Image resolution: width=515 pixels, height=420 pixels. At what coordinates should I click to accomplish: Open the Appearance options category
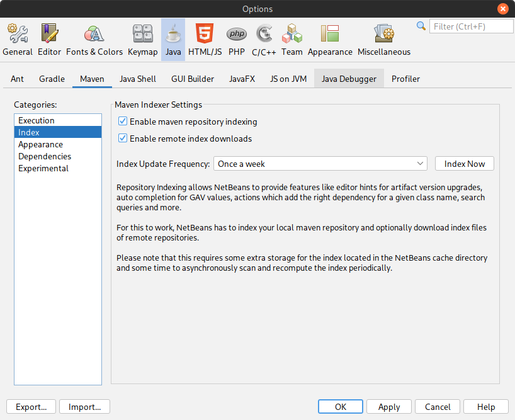330,40
